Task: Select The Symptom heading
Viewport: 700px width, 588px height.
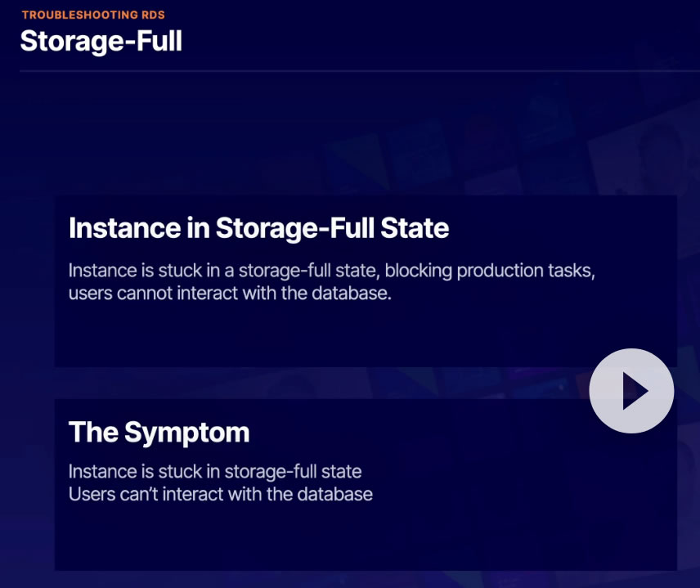Action: click(x=159, y=432)
